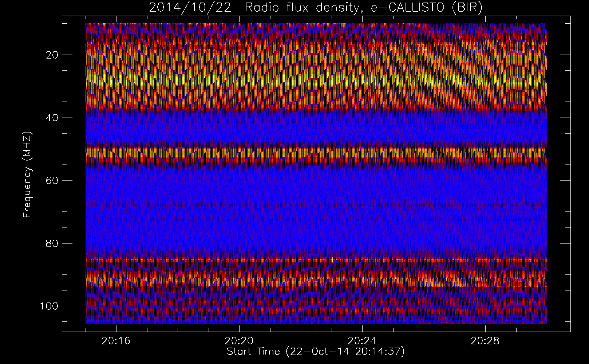The width and height of the screenshot is (589, 364).
Task: Click the '20:28' time tick label
Action: [x=485, y=341]
